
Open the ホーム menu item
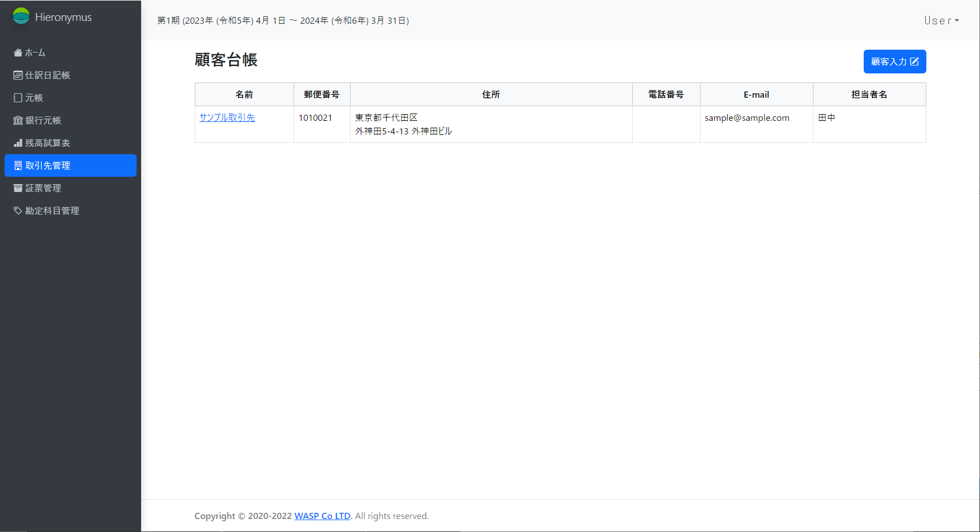point(71,53)
